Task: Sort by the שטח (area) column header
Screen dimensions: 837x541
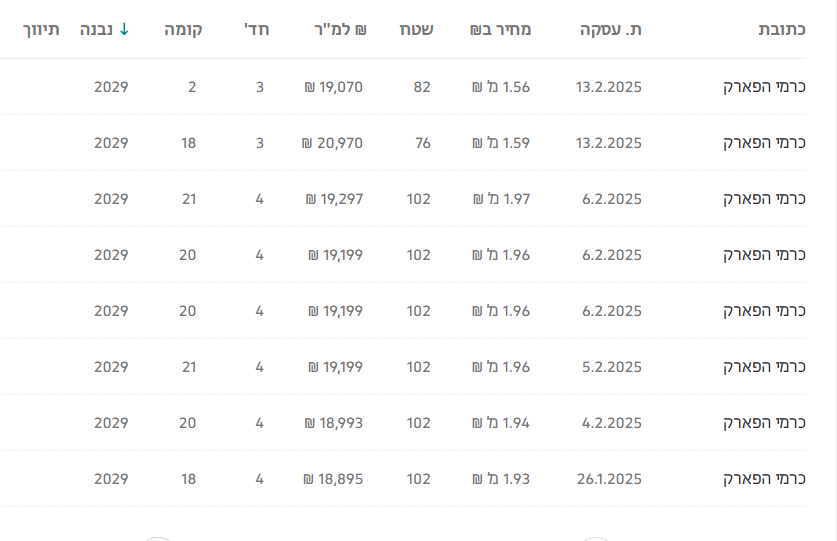Action: (416, 30)
